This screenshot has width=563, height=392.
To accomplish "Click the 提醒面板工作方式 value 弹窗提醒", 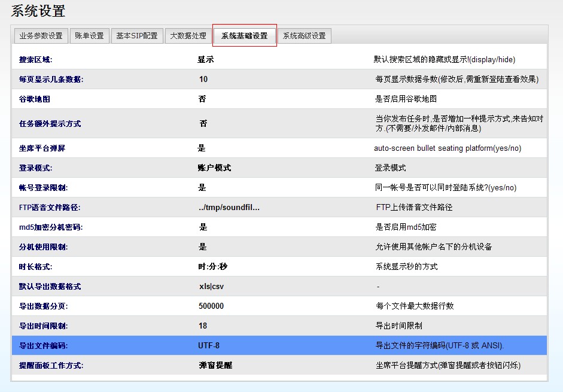I will pos(215,366).
